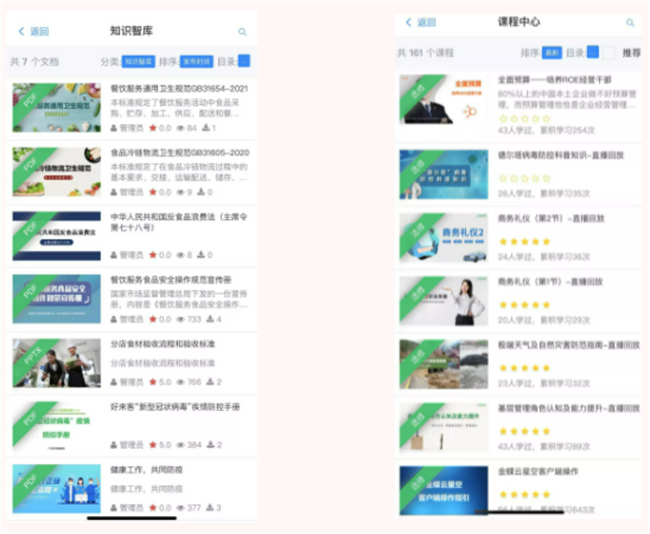The width and height of the screenshot is (650, 534).
Task: Open the 知识智库 category filter dropdown
Action: [x=139, y=61]
